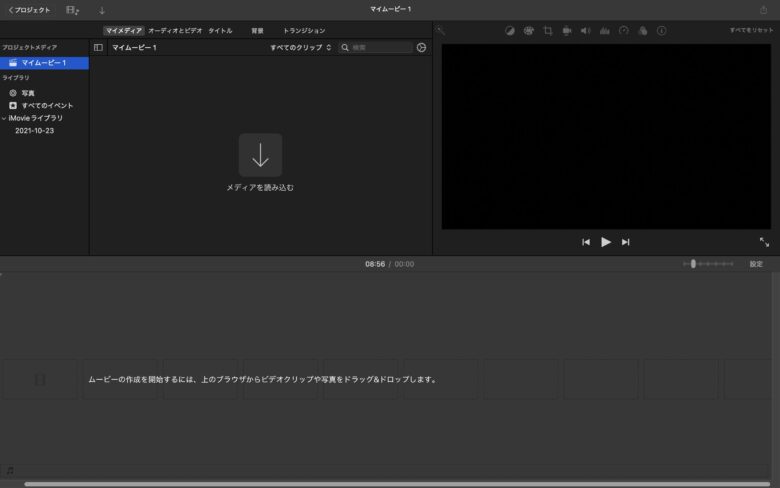780x488 pixels.
Task: Collapse the iMovie ライブラリ tree item
Action: [4, 118]
